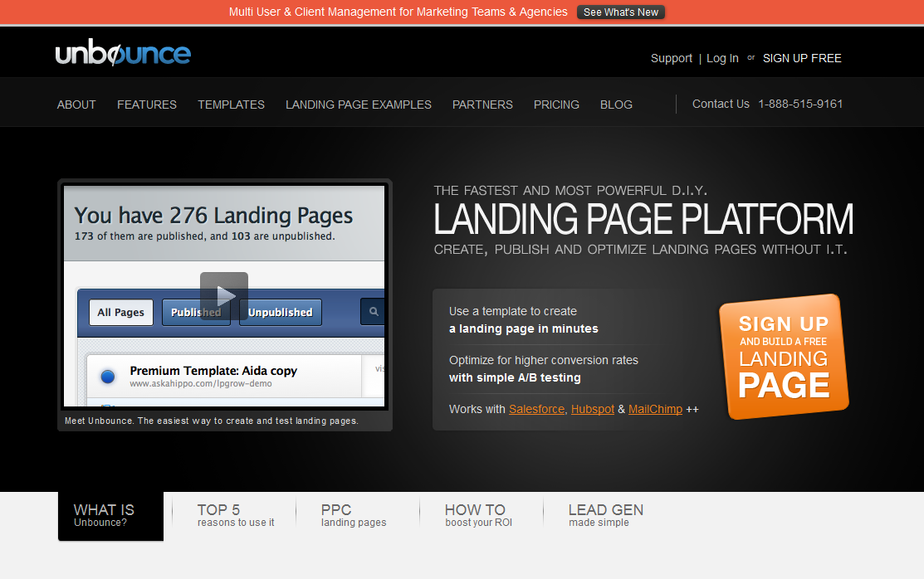Select the PPC landing pages tab

354,515
